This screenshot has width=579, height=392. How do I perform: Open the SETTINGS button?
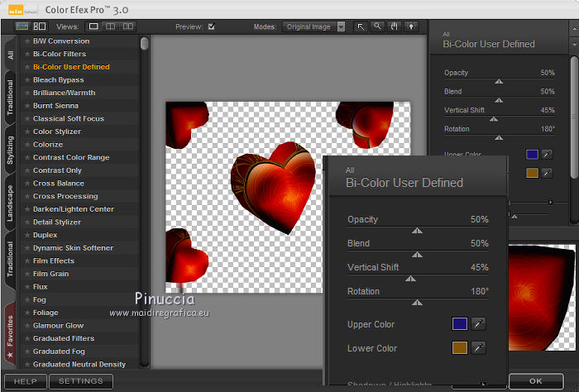81,381
